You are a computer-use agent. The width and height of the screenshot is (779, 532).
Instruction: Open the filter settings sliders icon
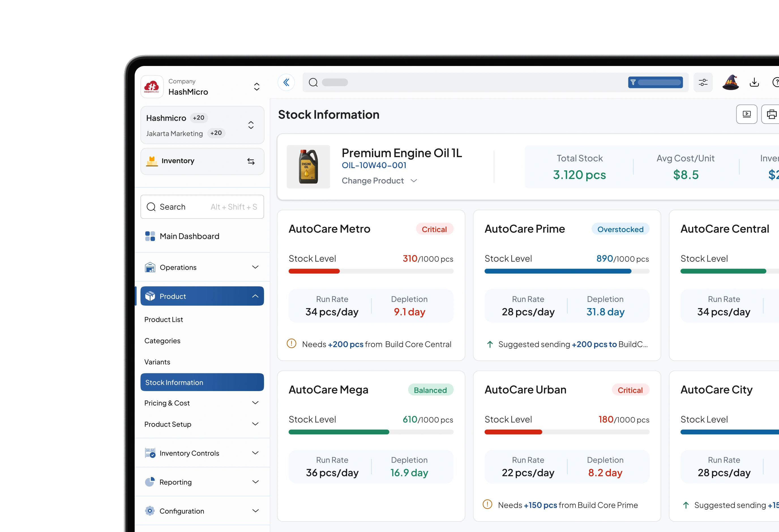(x=703, y=82)
